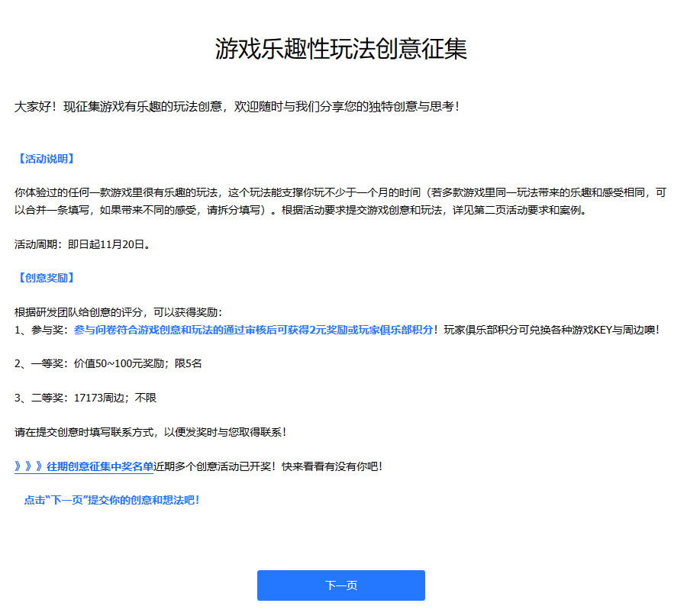This screenshot has width=700, height=616.
Task: Click the 二等奖：17173周边；不限 line
Action: coord(85,398)
